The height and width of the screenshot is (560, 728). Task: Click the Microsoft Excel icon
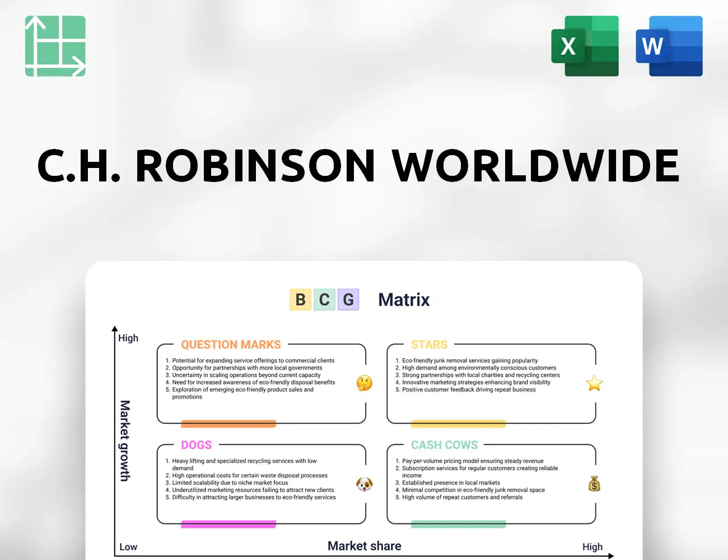click(x=585, y=46)
